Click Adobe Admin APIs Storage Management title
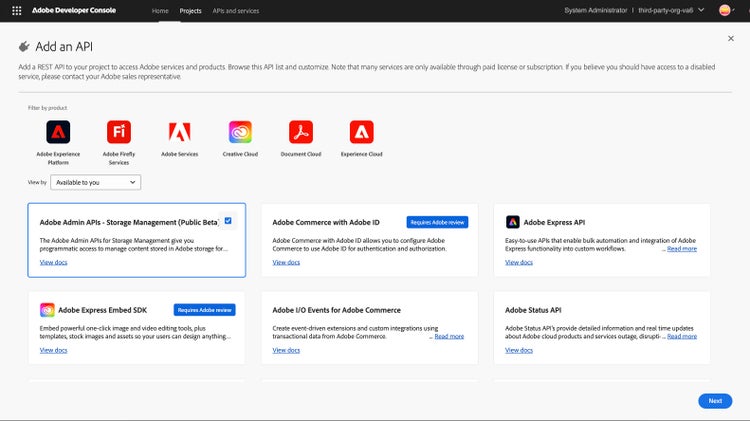Screen dimensions: 750x421 (129, 222)
